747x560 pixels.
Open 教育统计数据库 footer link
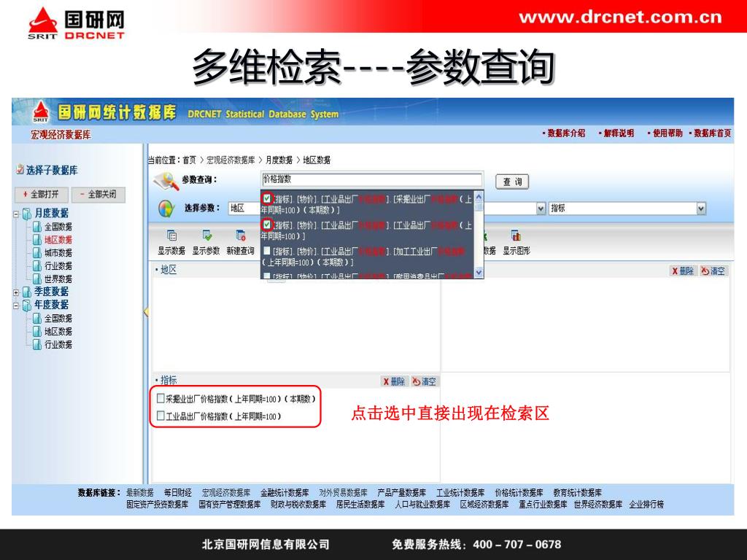(578, 492)
